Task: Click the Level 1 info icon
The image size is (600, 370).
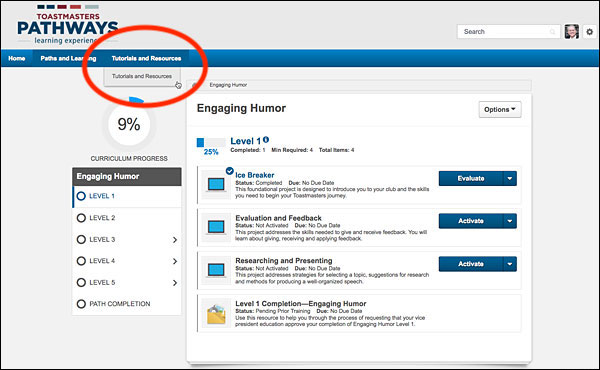Action: coord(266,140)
